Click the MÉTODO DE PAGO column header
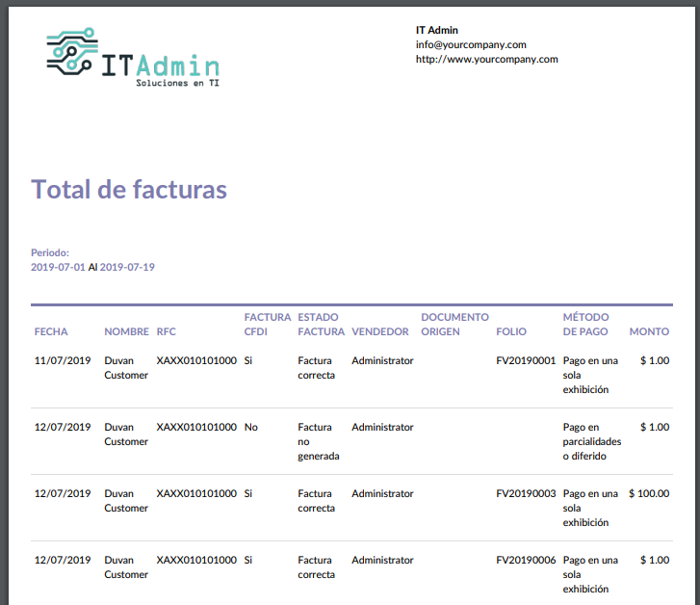 click(587, 324)
